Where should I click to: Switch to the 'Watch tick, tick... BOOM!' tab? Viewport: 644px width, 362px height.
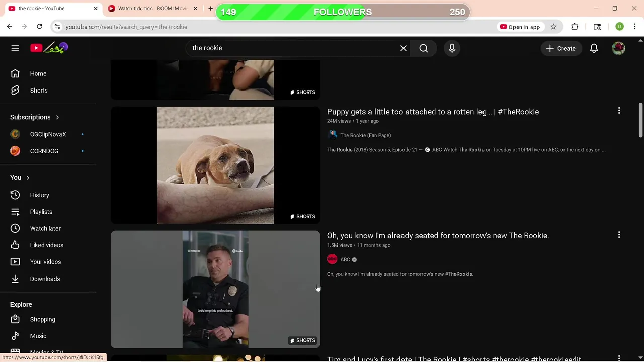(153, 9)
